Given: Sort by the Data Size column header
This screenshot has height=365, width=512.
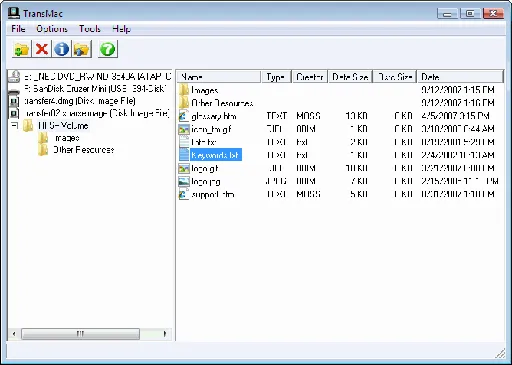Looking at the screenshot, I should coord(350,77).
